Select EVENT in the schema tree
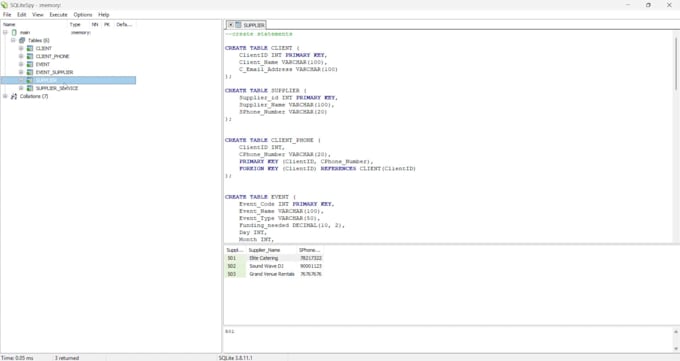Screen dimensions: 680x361 42,64
